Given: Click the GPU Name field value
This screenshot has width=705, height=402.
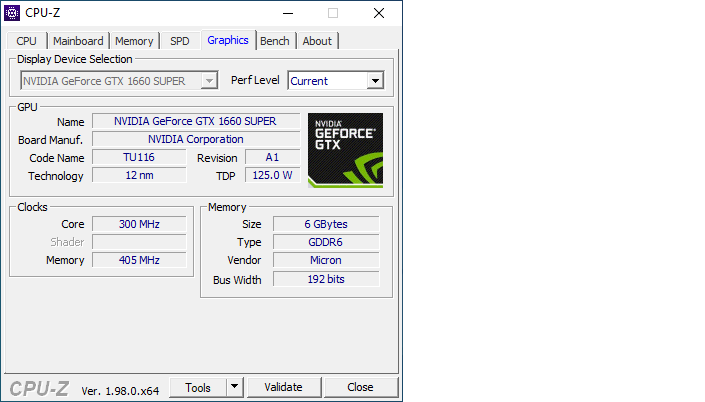Looking at the screenshot, I should [x=196, y=121].
